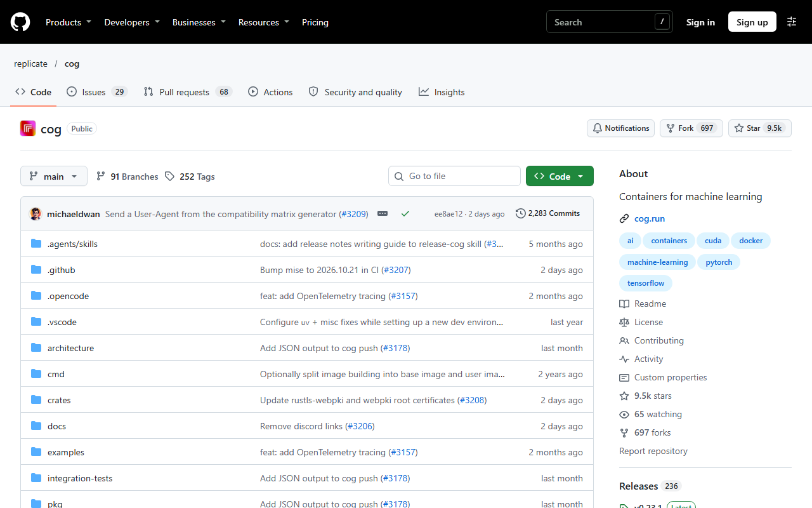Click michaeldwan's avatar in commit row
The width and height of the screenshot is (812, 508).
tap(36, 214)
